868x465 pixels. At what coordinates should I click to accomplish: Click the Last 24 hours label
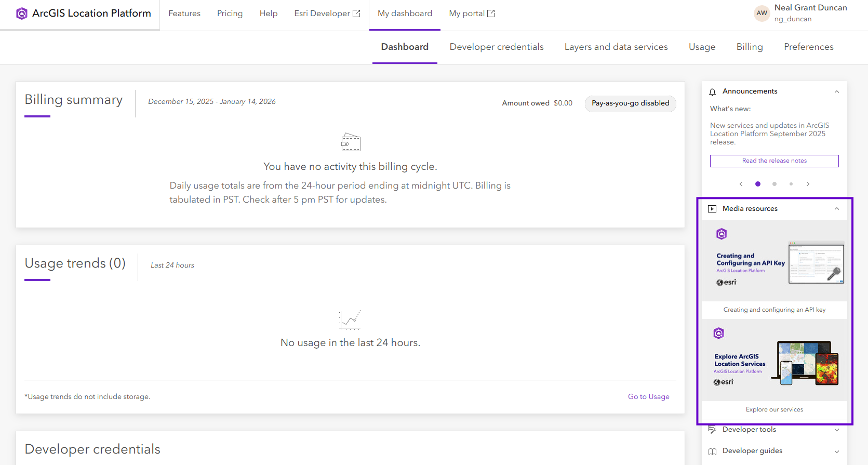pyautogui.click(x=172, y=265)
